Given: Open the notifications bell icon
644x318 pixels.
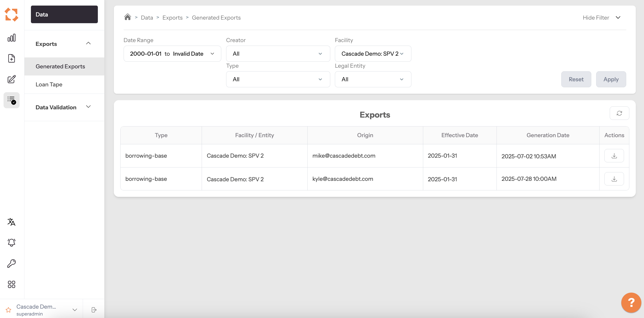Looking at the screenshot, I should (x=12, y=242).
